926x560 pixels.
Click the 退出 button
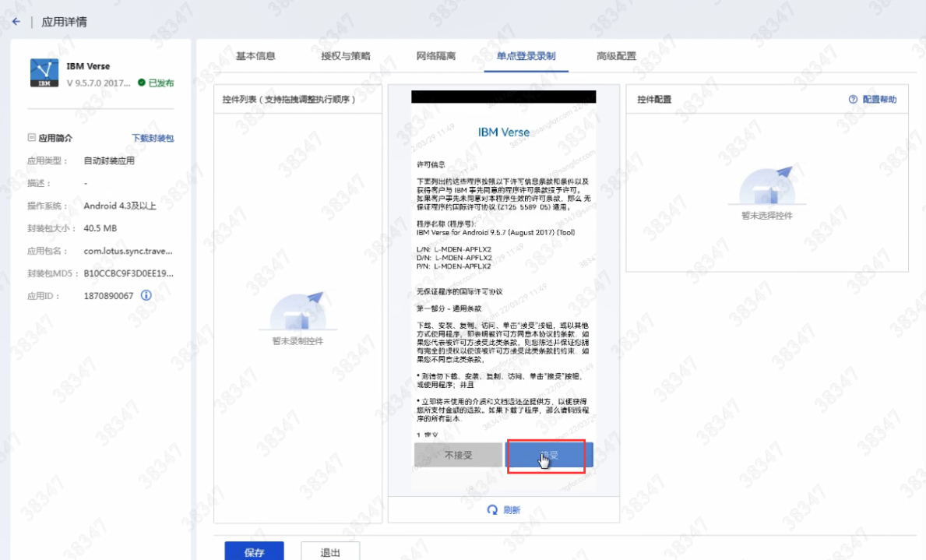tap(330, 551)
